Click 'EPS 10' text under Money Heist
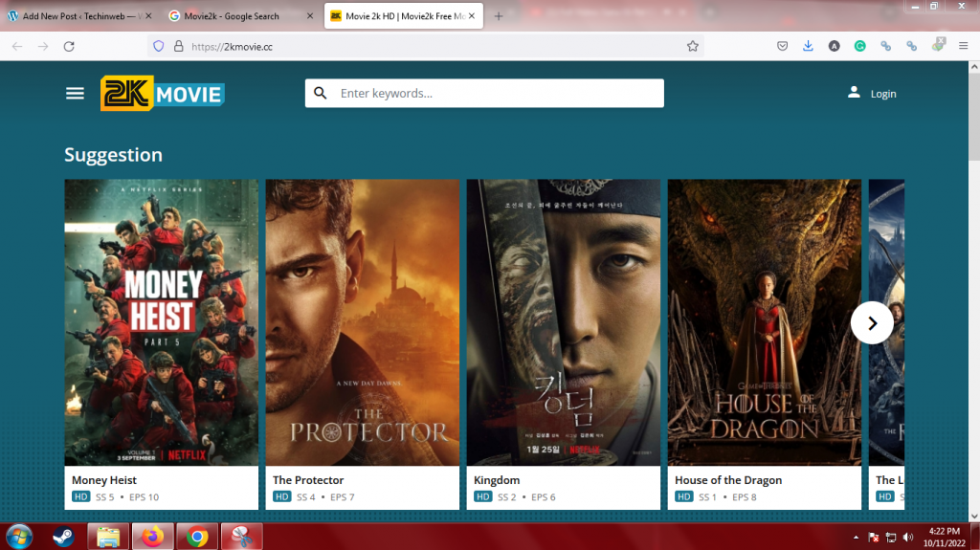The image size is (980, 550). coord(144,497)
